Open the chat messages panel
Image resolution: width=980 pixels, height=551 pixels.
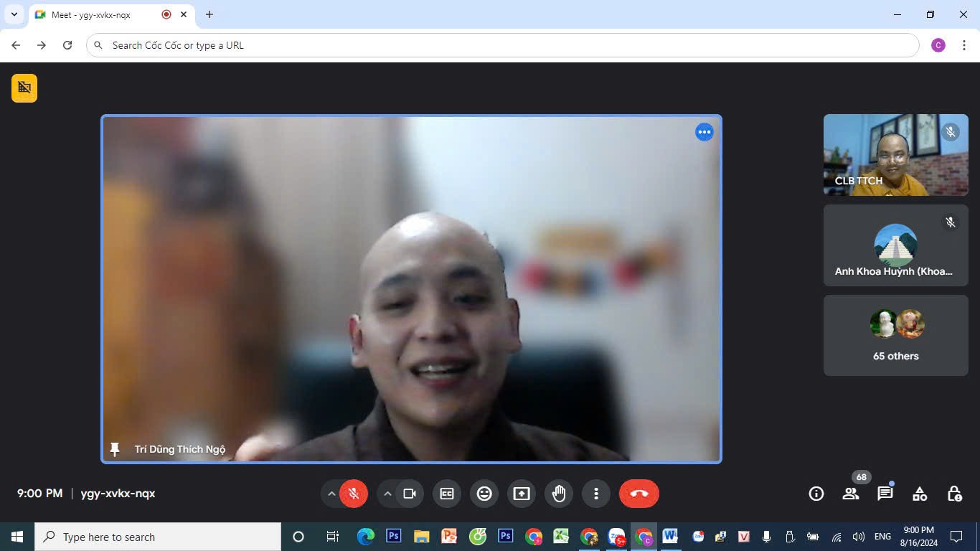coord(885,494)
